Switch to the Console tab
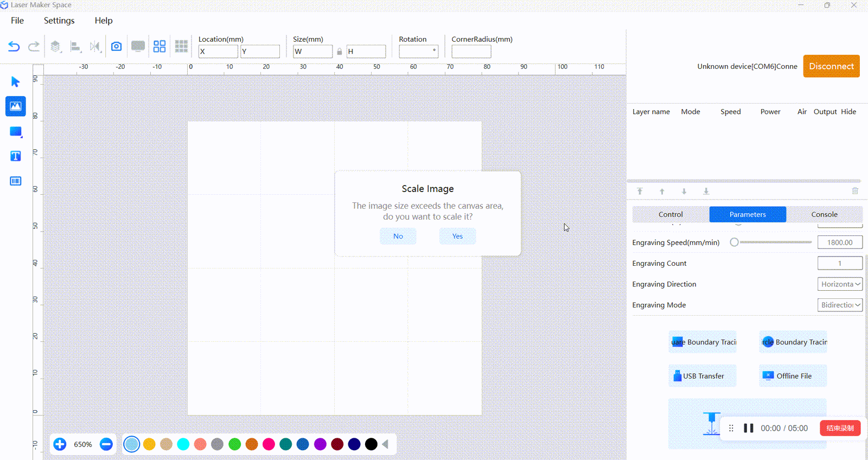This screenshot has height=460, width=868. pyautogui.click(x=824, y=214)
